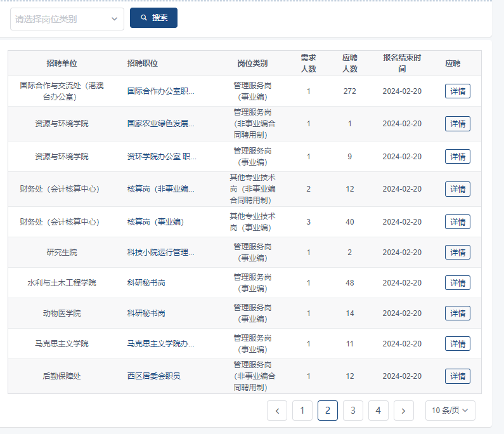Image resolution: width=504 pixels, height=434 pixels.
Task: Go to next page arrow
Action: coord(403,411)
